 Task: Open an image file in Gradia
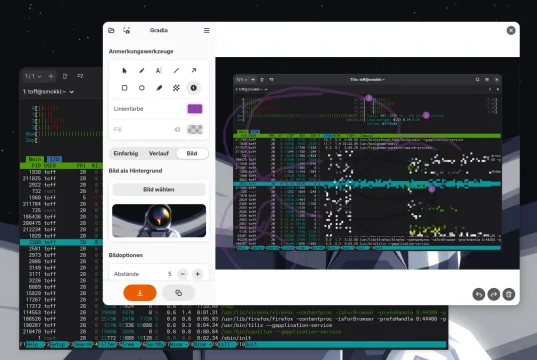111,30
